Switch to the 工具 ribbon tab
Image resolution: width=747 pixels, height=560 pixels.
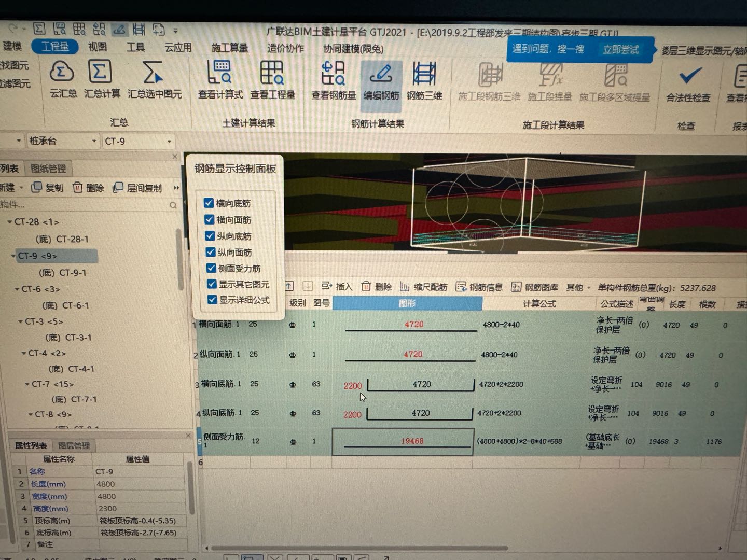pyautogui.click(x=136, y=47)
